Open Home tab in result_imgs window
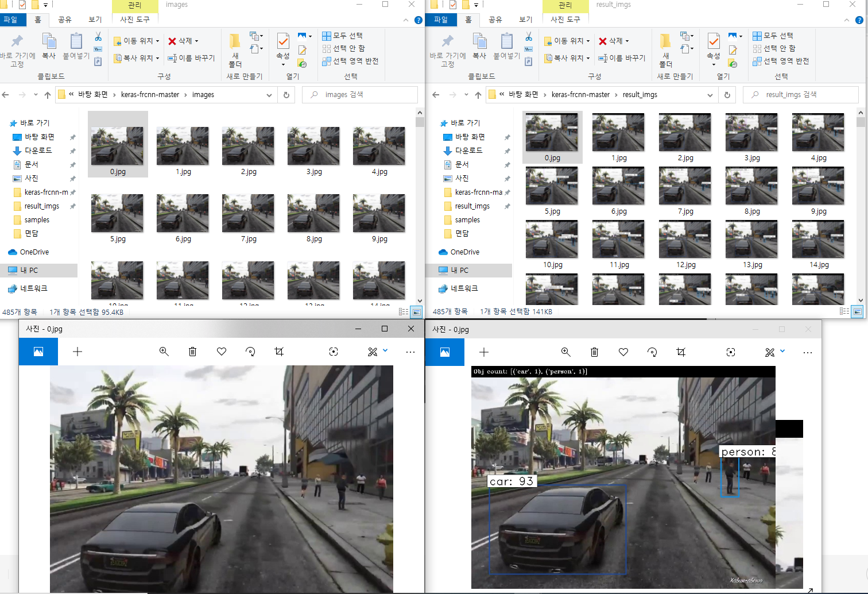 [468, 20]
